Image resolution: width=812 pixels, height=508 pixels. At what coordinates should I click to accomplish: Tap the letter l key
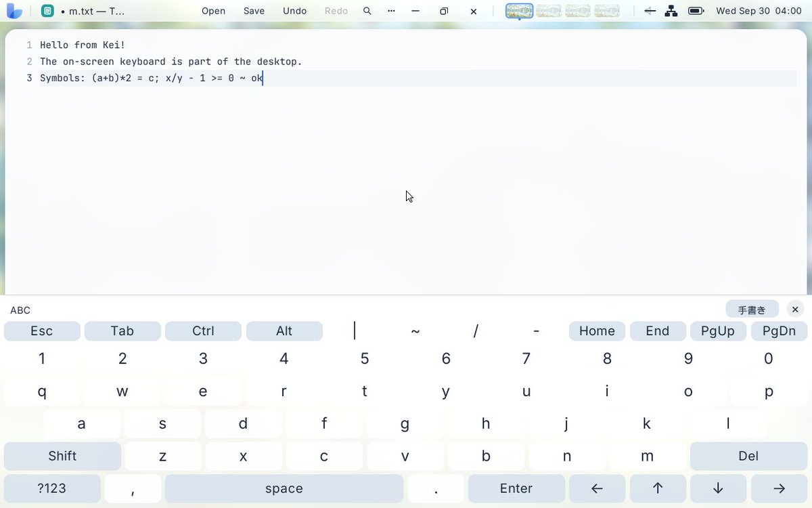(728, 424)
